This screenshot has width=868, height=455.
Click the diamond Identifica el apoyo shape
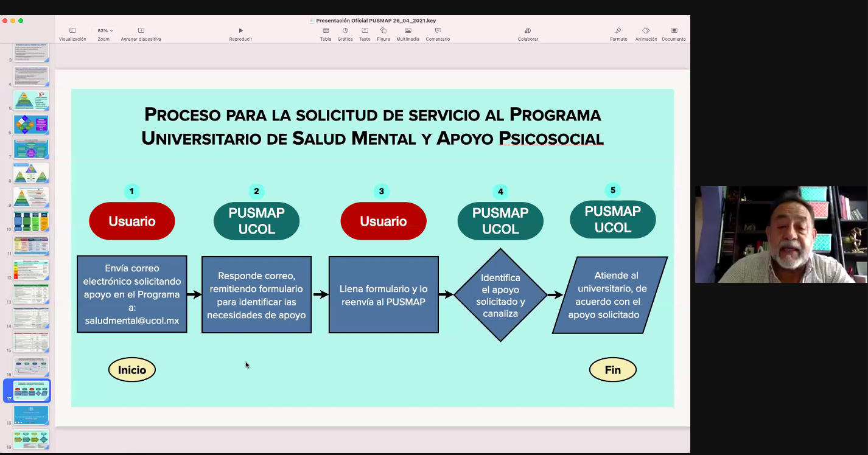[x=500, y=295]
